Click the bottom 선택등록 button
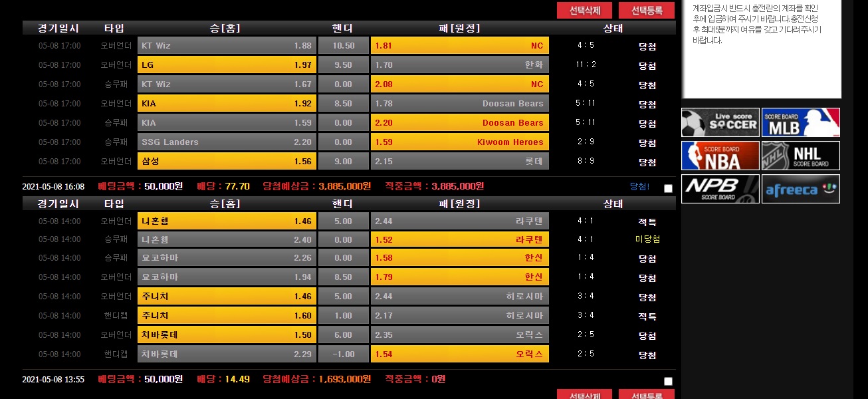 pos(646,395)
